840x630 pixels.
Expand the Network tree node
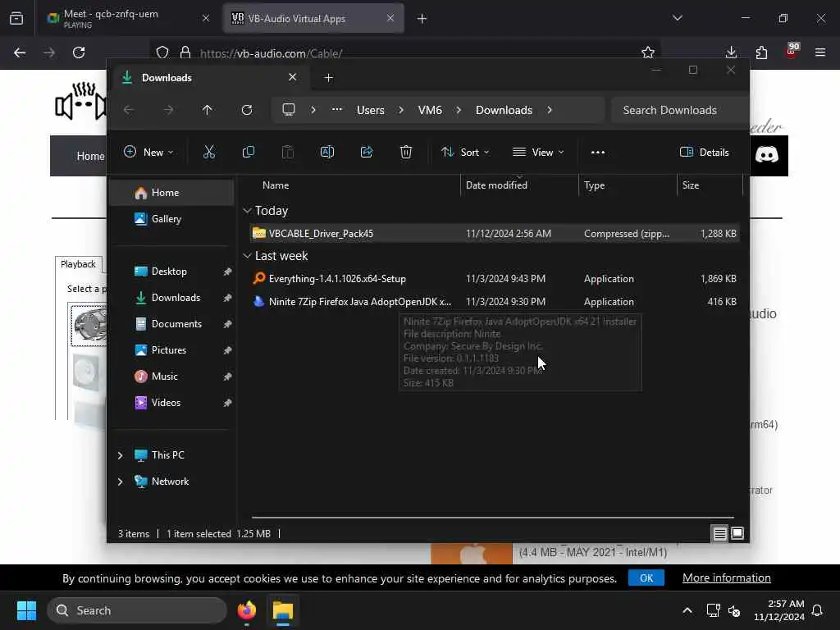point(120,482)
